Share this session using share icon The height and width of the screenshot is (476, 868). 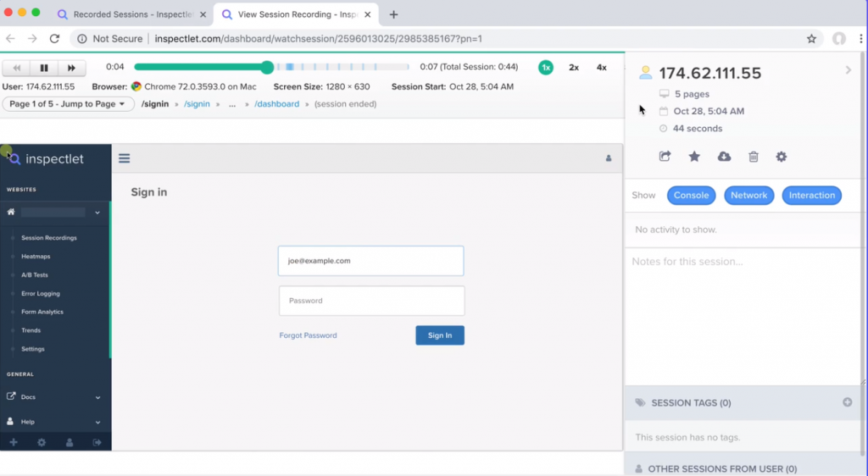[665, 157]
